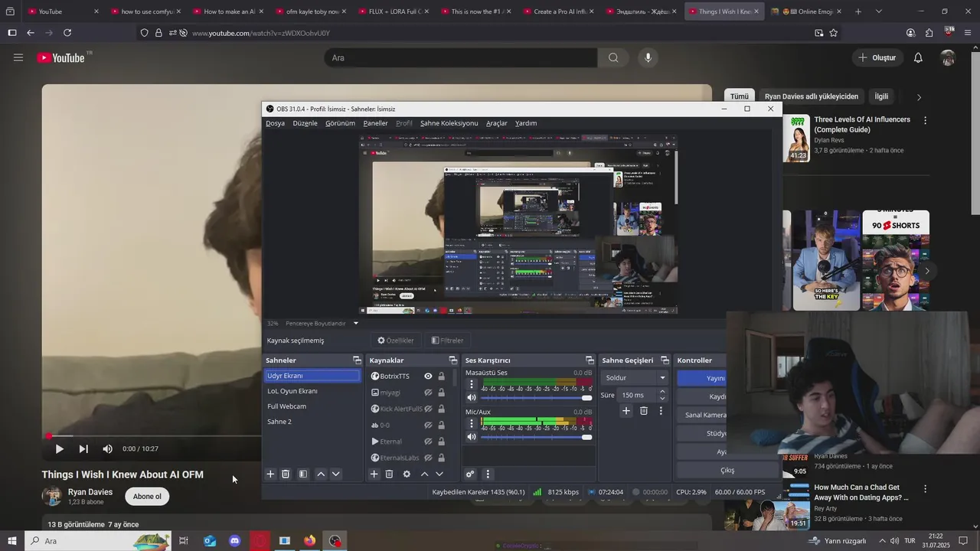Advance Shorts shelf with next arrow

pos(926,271)
